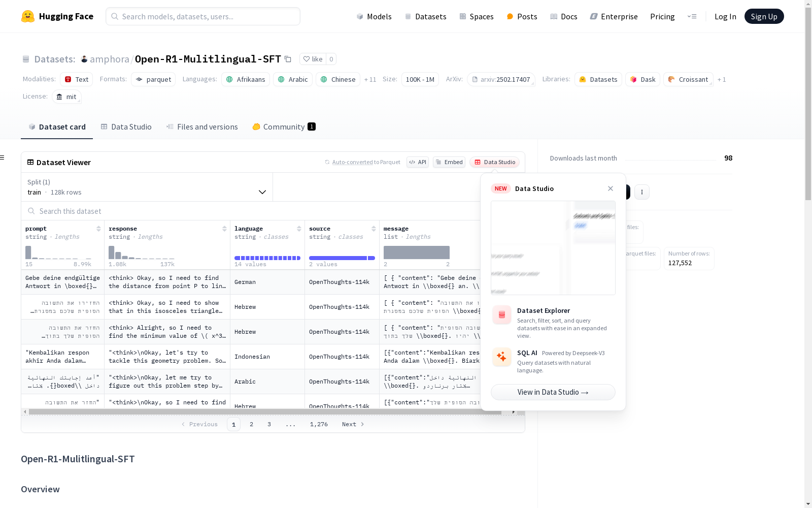Expand the Split train dropdown

(x=147, y=187)
